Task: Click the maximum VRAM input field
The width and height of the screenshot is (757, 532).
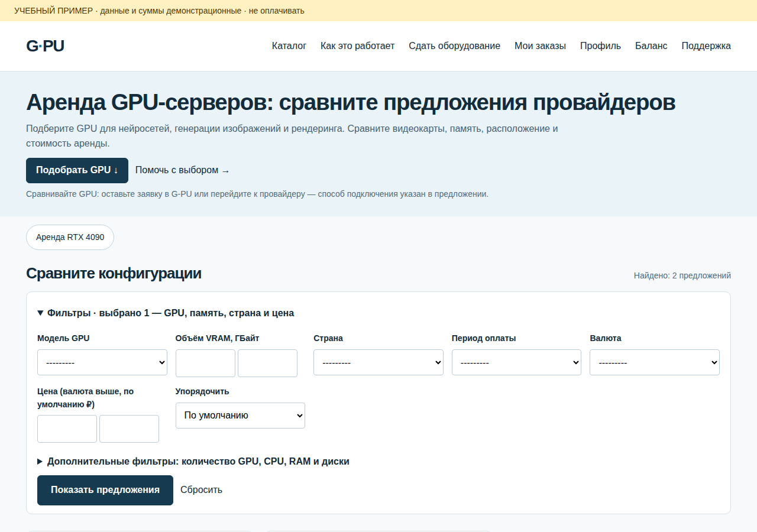Action: (x=267, y=363)
